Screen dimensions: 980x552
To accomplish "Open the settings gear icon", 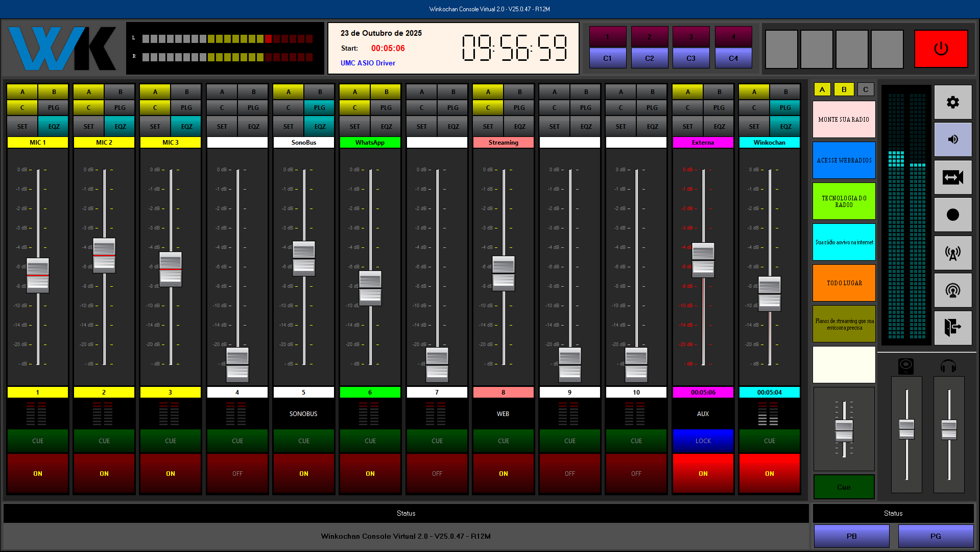I will pyautogui.click(x=953, y=102).
